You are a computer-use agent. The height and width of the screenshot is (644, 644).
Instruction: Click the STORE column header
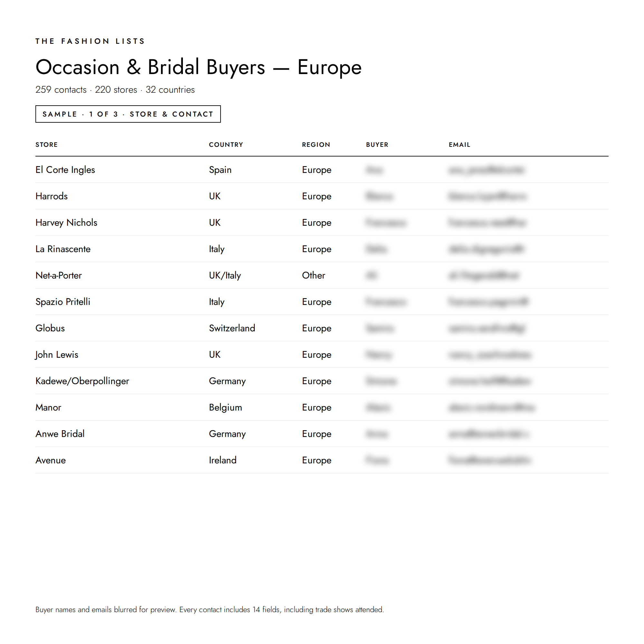coord(47,145)
